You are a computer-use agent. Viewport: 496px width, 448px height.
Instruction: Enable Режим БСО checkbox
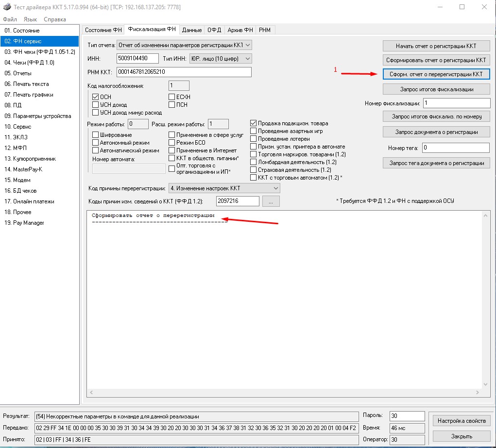pos(172,143)
